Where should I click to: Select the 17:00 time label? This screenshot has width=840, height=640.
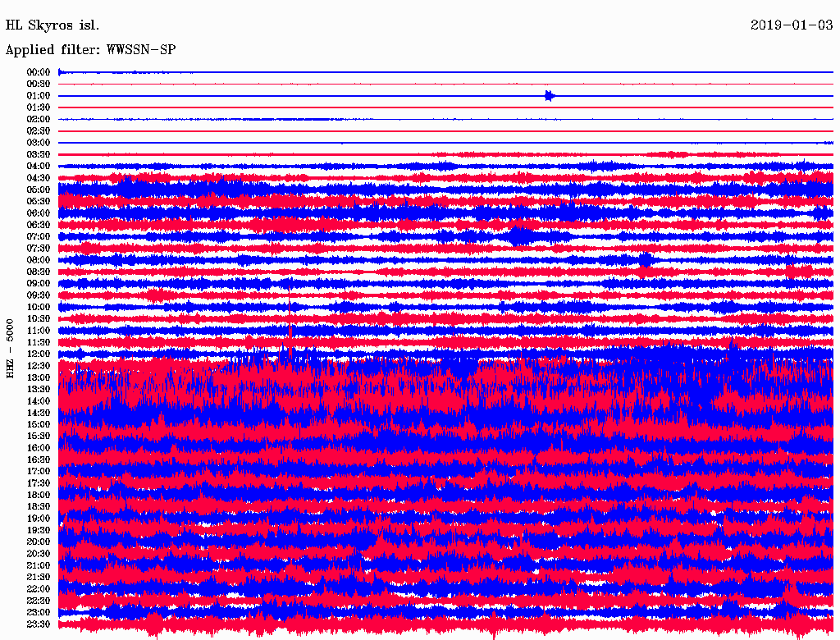click(39, 471)
